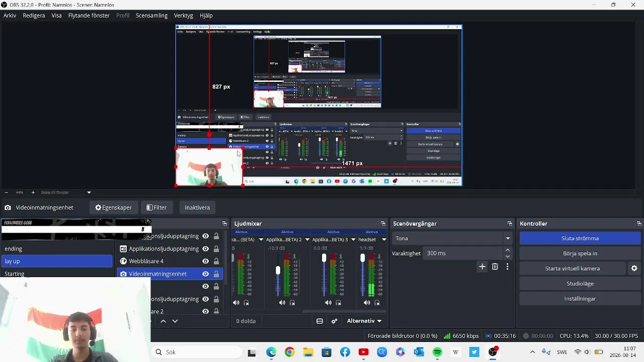Open the Verktyg menu
Viewport: 644px width, 362px height.
(x=184, y=16)
